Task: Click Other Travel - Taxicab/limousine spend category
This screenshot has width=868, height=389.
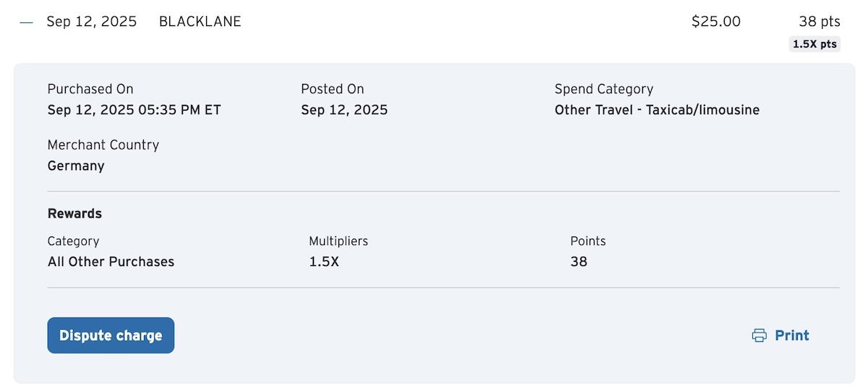Action: click(657, 110)
